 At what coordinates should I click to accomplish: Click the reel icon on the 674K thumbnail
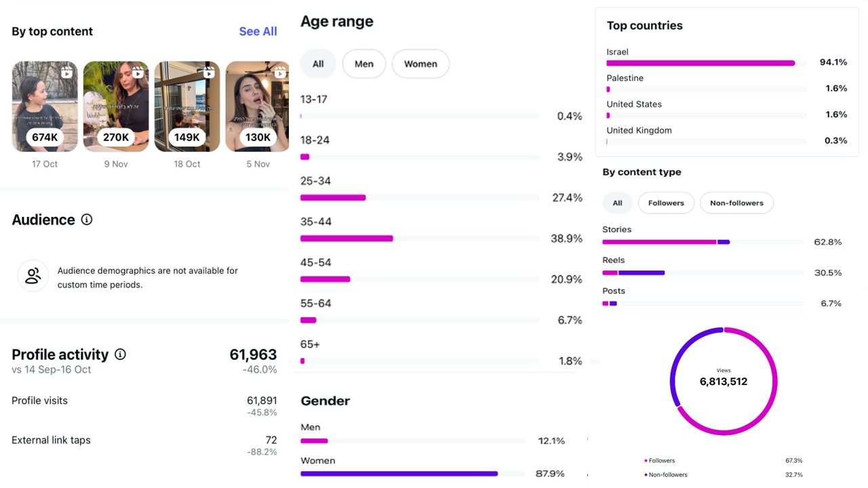[66, 73]
